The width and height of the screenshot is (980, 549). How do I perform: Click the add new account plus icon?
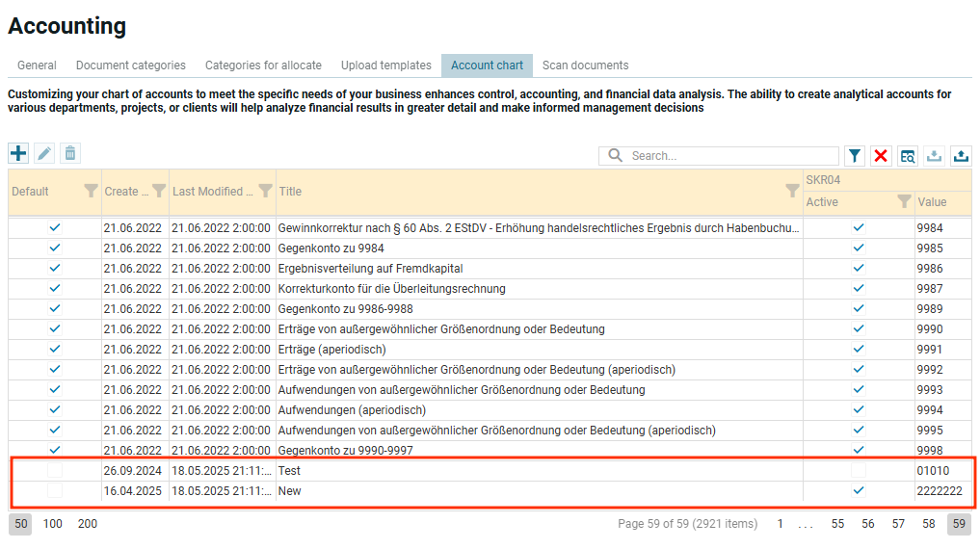click(18, 153)
